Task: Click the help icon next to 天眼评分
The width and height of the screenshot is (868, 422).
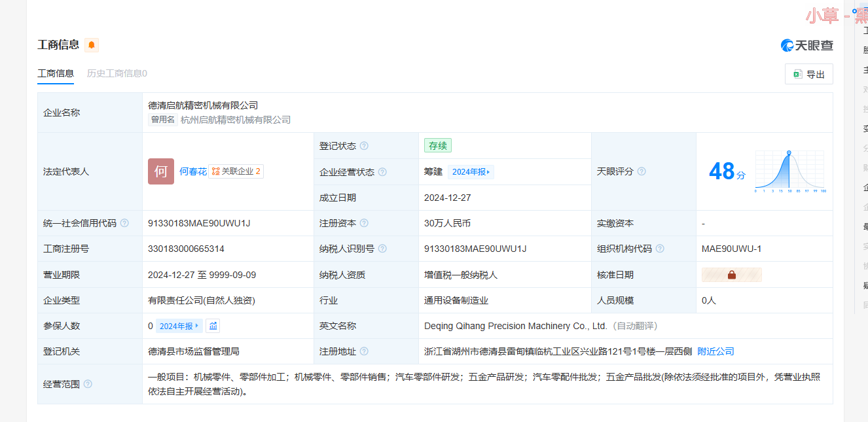Action: [642, 171]
